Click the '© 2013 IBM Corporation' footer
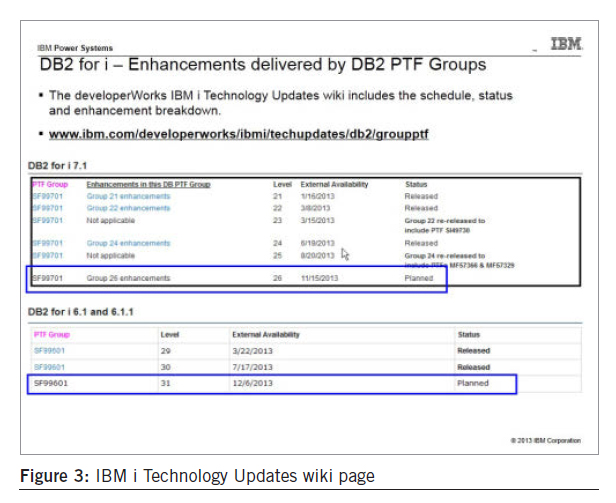The width and height of the screenshot is (616, 503). (x=546, y=441)
